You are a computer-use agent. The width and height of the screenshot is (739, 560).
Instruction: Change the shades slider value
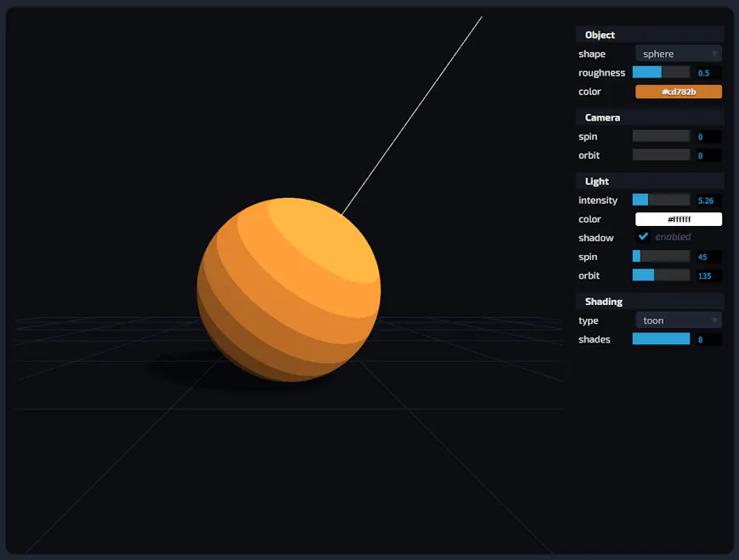(x=661, y=338)
